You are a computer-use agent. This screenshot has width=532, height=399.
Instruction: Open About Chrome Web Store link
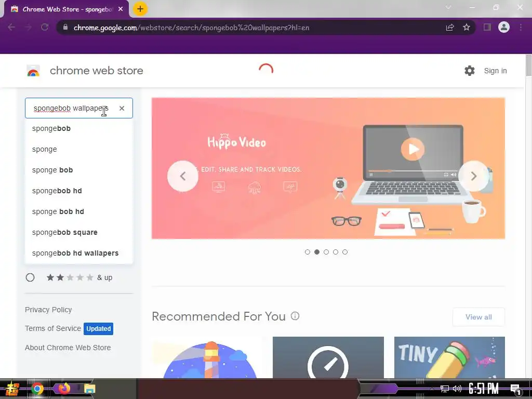68,348
